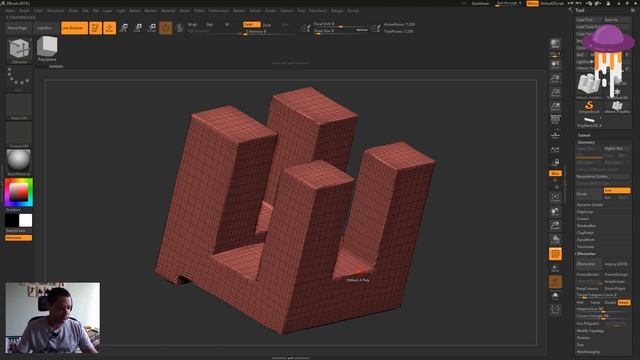Expand the ShadowBox section

coord(586,226)
